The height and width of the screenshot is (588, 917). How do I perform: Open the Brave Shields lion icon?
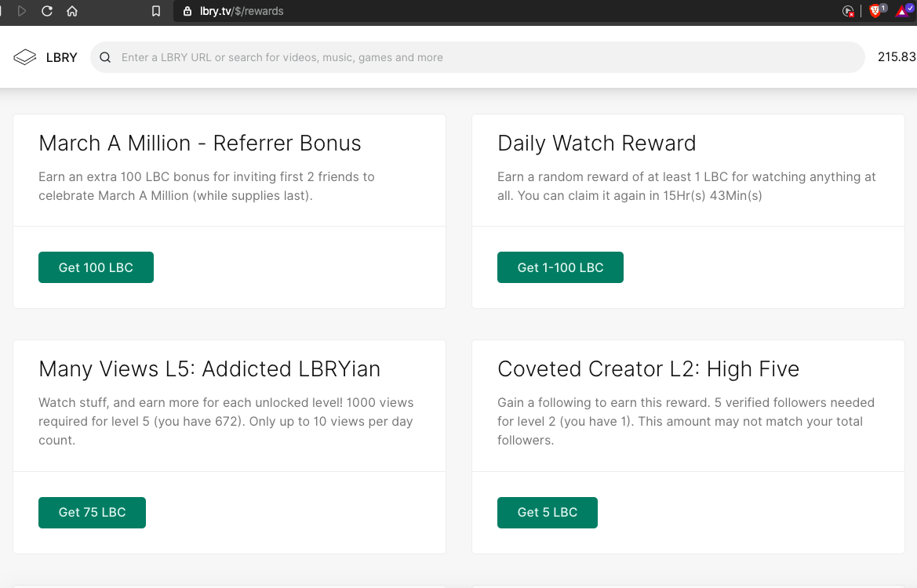click(875, 10)
